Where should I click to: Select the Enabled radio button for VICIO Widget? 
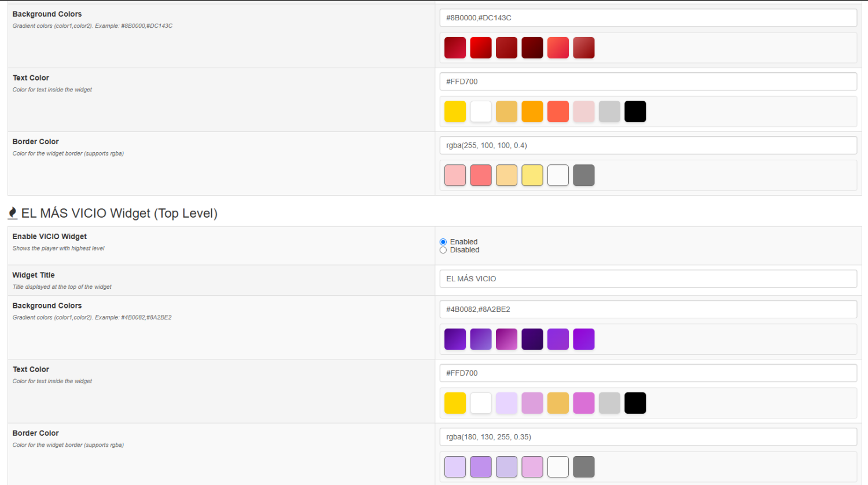443,242
